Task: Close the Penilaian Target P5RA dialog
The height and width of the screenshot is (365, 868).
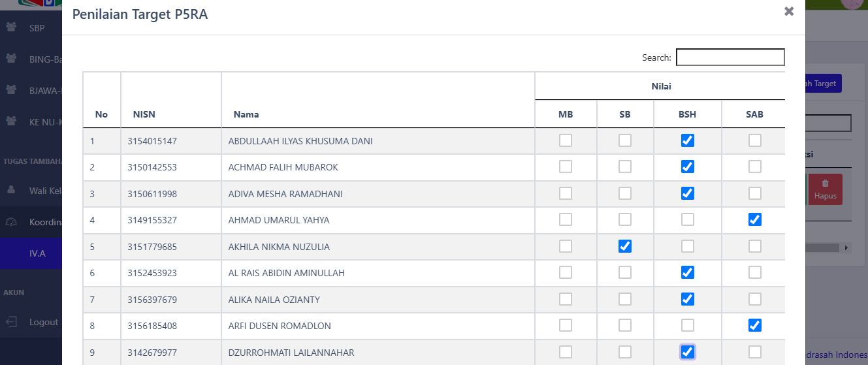Action: (x=789, y=11)
